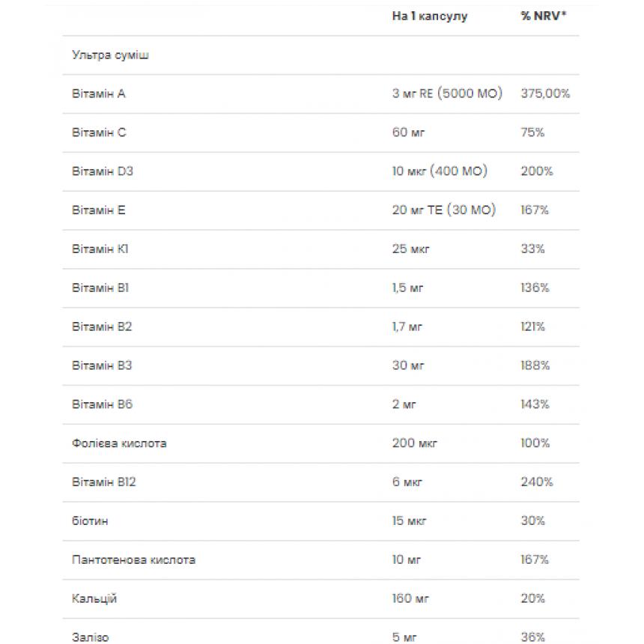Click the 240% value for Vitamin B12
This screenshot has width=644, height=644.
tap(537, 482)
